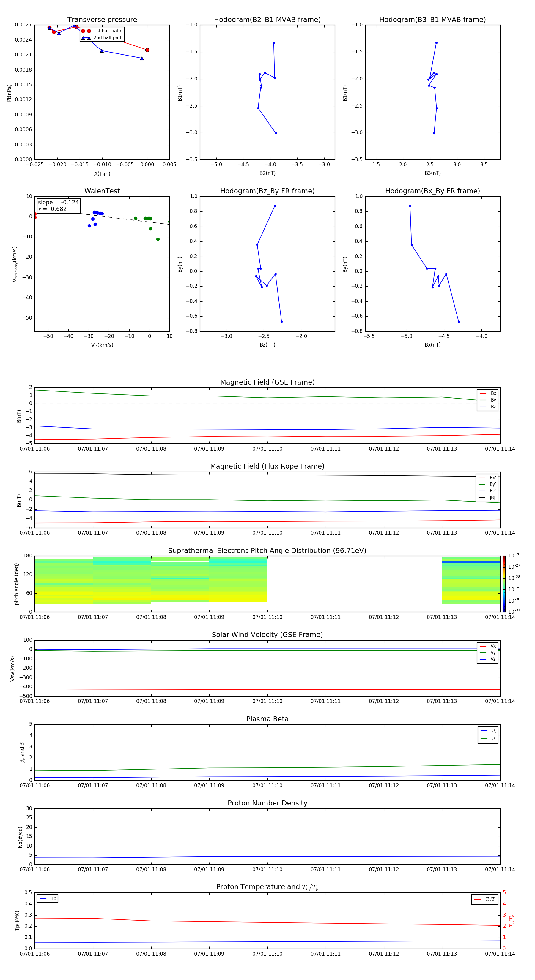The width and height of the screenshot is (535, 980).
Task: Click the '10^-26' colorbar tick label
Action: [x=514, y=555]
